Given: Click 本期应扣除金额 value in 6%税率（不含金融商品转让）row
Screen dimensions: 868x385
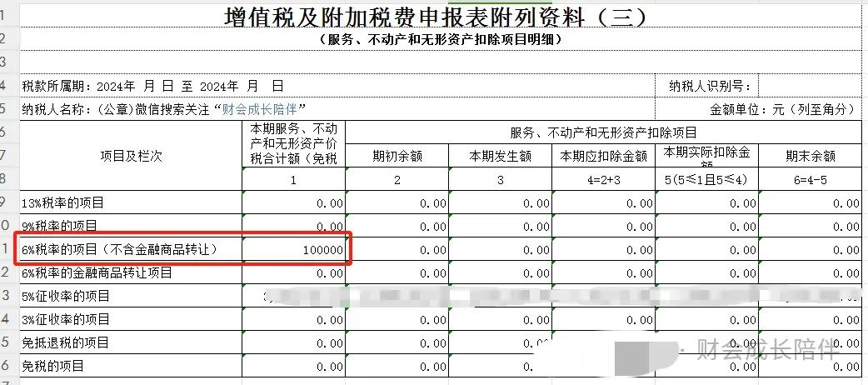Looking at the screenshot, I should tap(603, 249).
